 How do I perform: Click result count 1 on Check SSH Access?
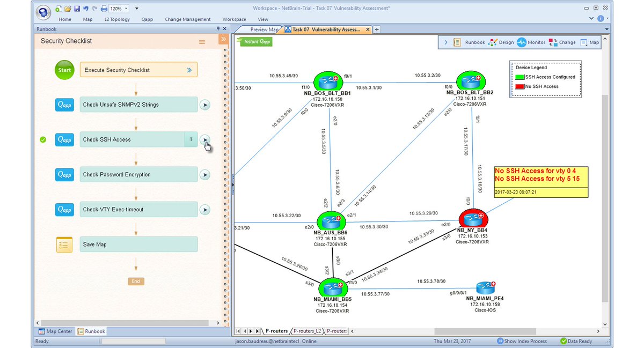click(x=191, y=139)
